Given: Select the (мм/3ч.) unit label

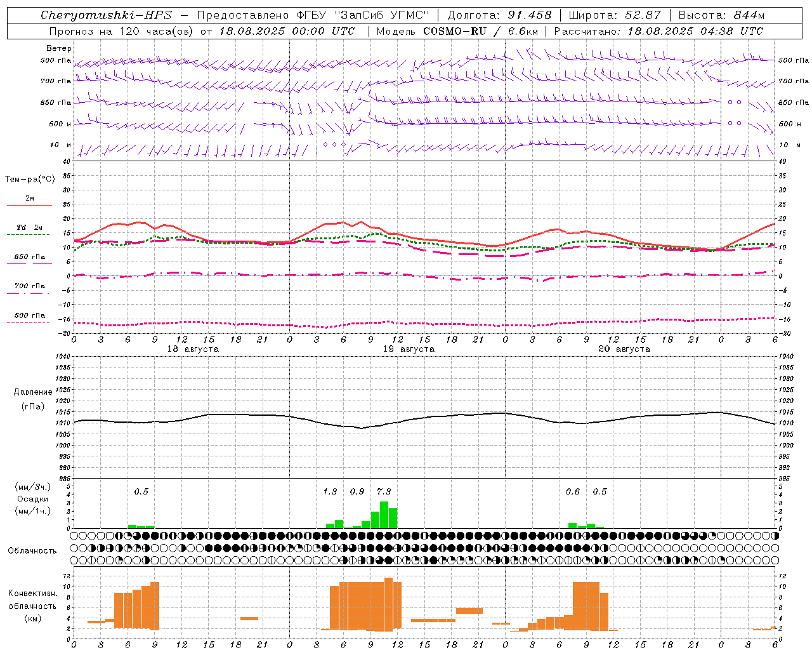Looking at the screenshot, I should (32, 487).
